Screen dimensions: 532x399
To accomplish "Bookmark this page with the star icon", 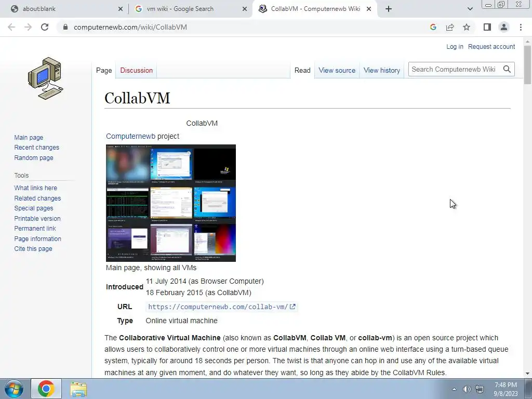I will pyautogui.click(x=467, y=27).
